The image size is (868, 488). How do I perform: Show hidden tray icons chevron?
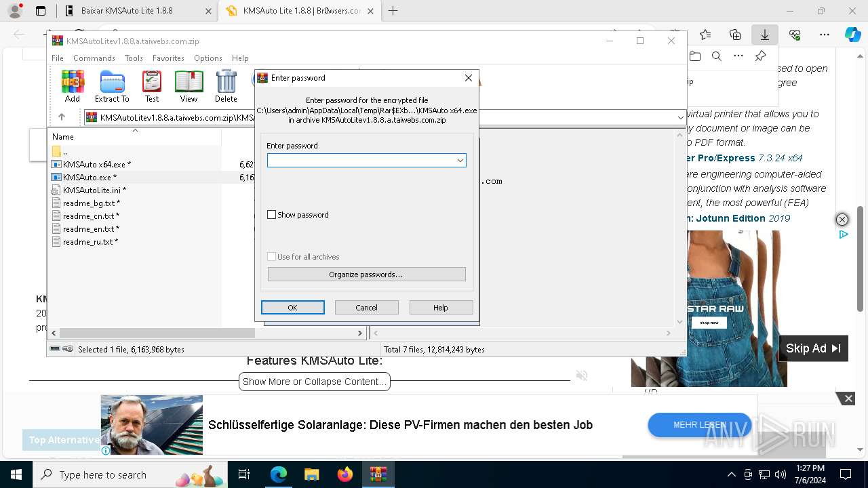tap(731, 474)
